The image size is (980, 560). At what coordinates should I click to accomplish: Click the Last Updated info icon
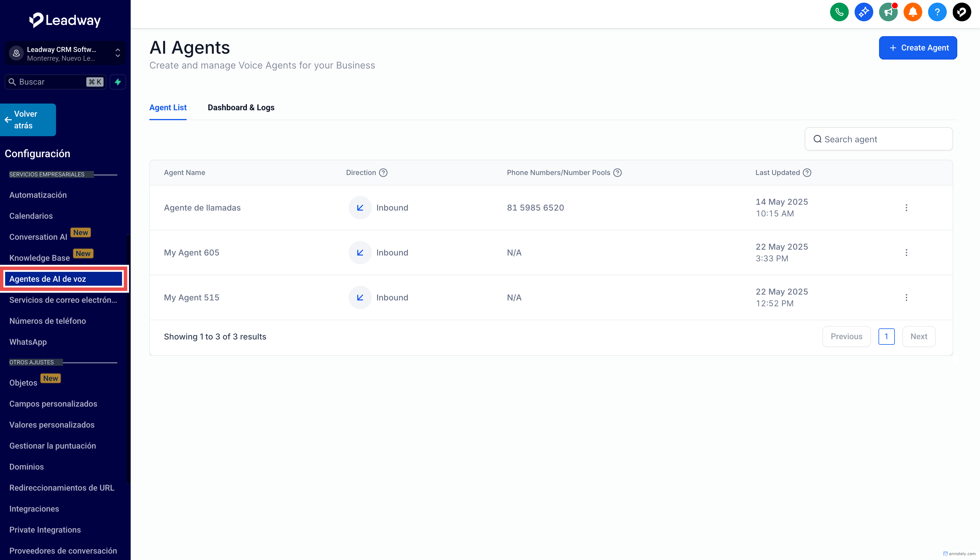pos(807,173)
